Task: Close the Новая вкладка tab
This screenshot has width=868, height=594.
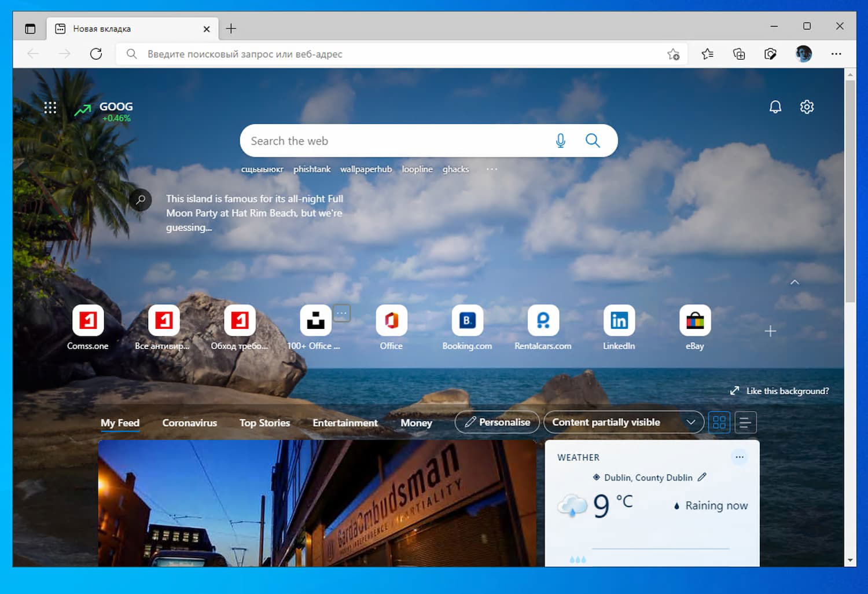Action: [x=207, y=29]
